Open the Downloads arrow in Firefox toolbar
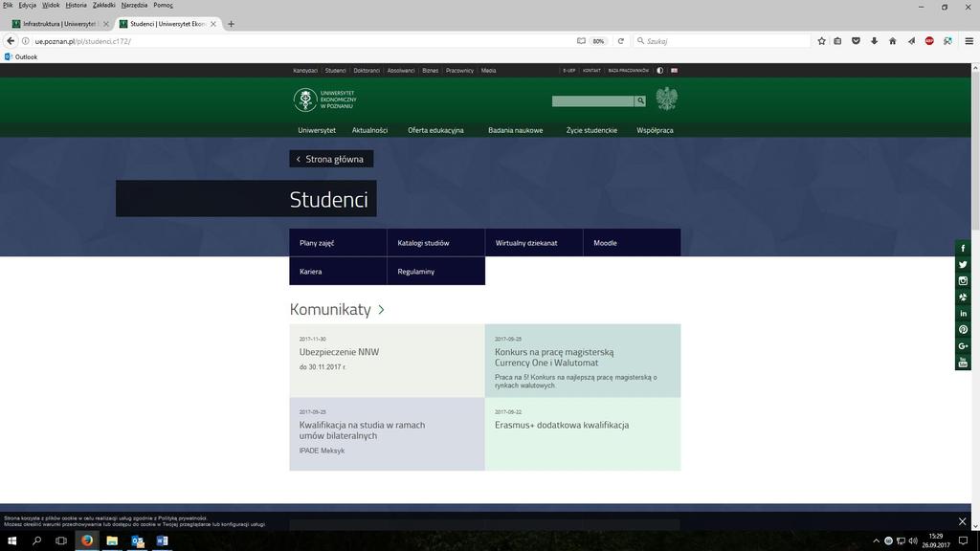Image resolution: width=980 pixels, height=551 pixels. pyautogui.click(x=874, y=40)
